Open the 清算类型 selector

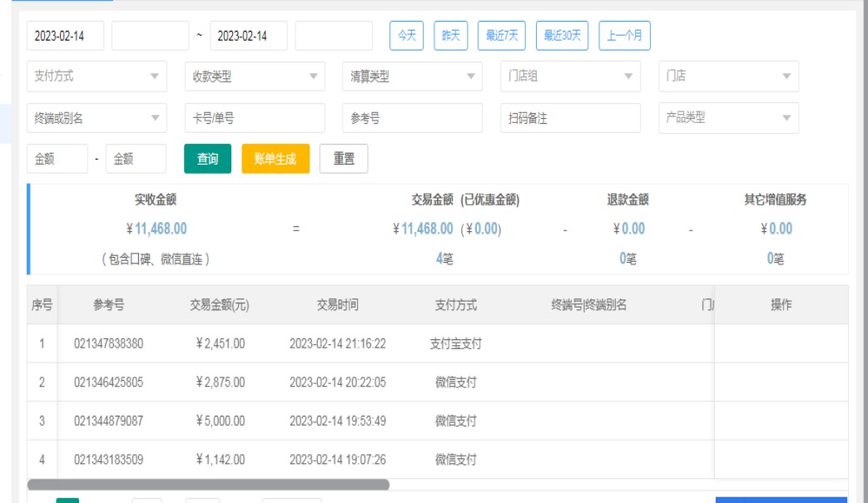412,76
